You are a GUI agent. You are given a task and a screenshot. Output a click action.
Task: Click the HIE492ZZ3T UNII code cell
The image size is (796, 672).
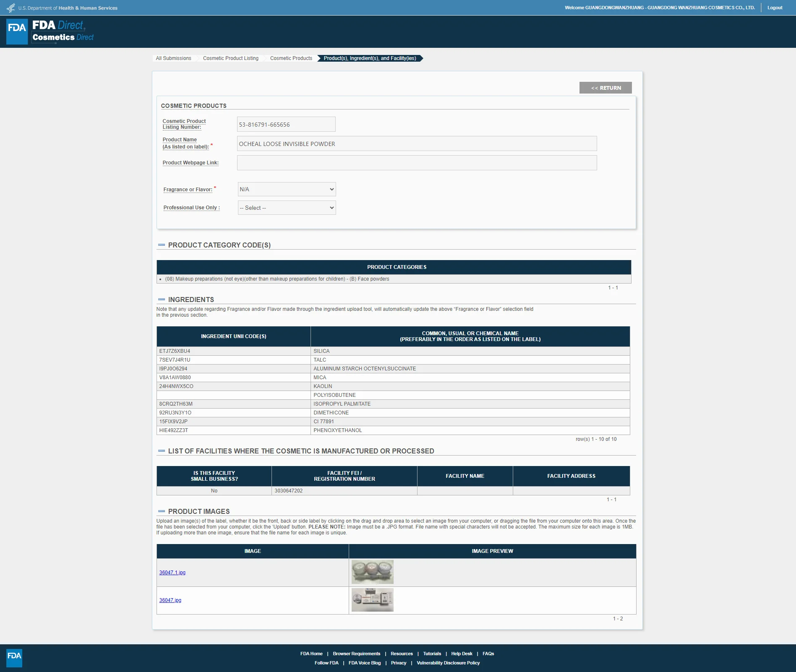[x=233, y=430]
